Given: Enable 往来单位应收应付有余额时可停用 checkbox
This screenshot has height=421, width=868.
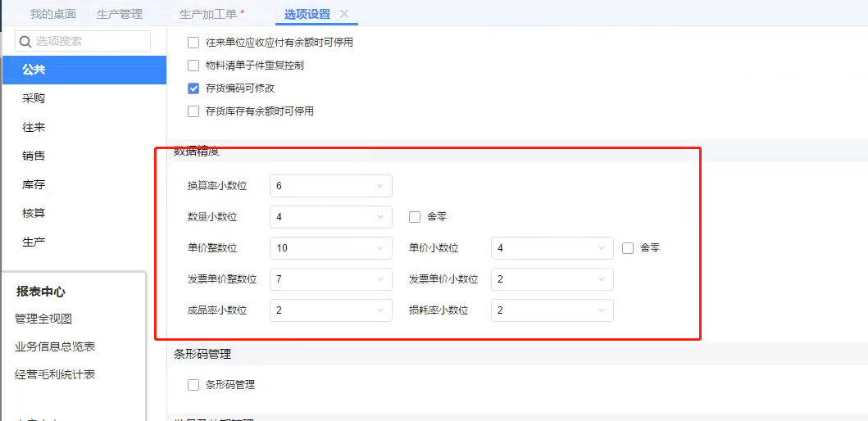Looking at the screenshot, I should [193, 43].
